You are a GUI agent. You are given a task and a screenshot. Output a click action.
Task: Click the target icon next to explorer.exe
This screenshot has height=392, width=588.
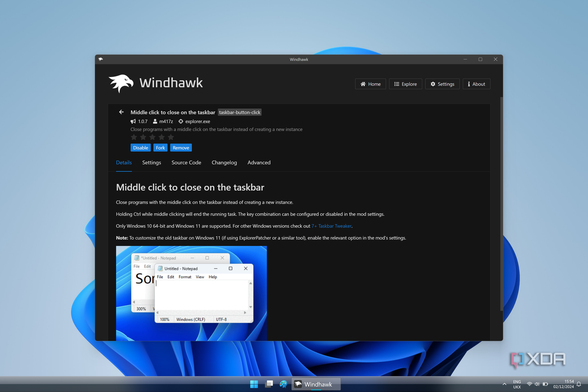181,121
